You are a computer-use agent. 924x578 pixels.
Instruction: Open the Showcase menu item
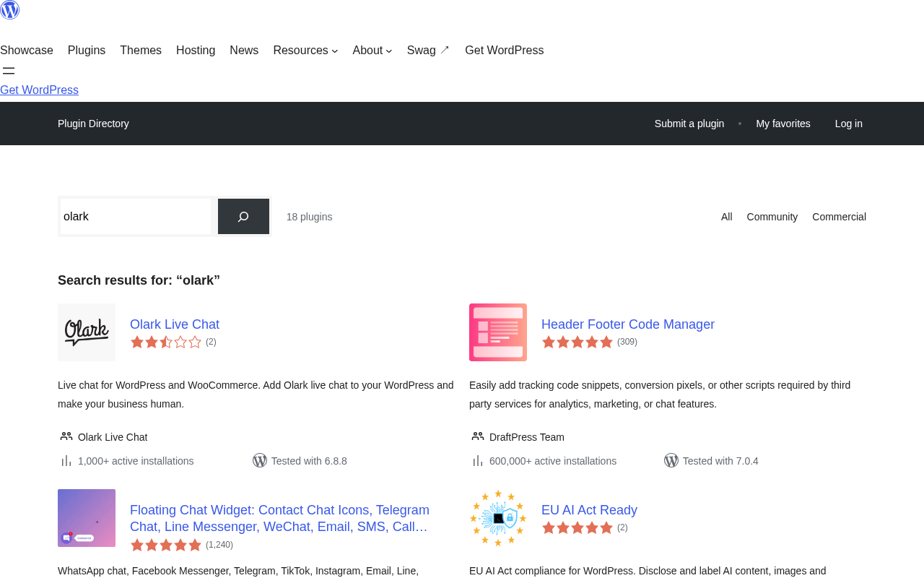point(27,51)
